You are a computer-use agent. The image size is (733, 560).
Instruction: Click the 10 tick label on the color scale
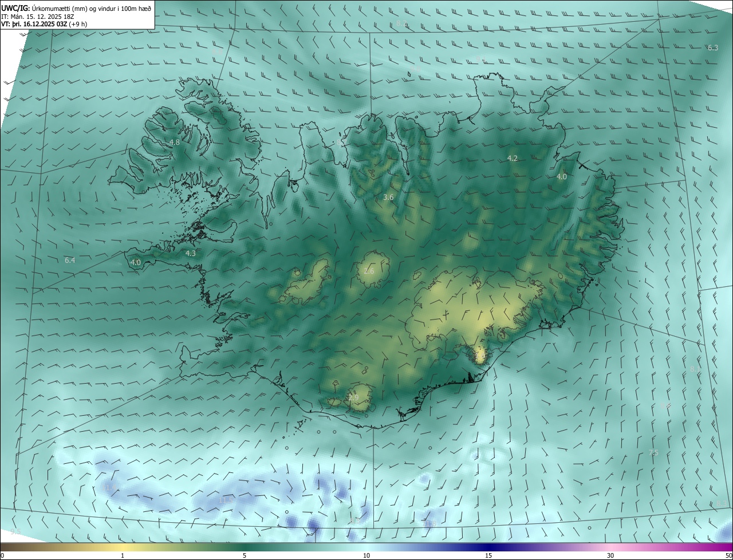366,555
